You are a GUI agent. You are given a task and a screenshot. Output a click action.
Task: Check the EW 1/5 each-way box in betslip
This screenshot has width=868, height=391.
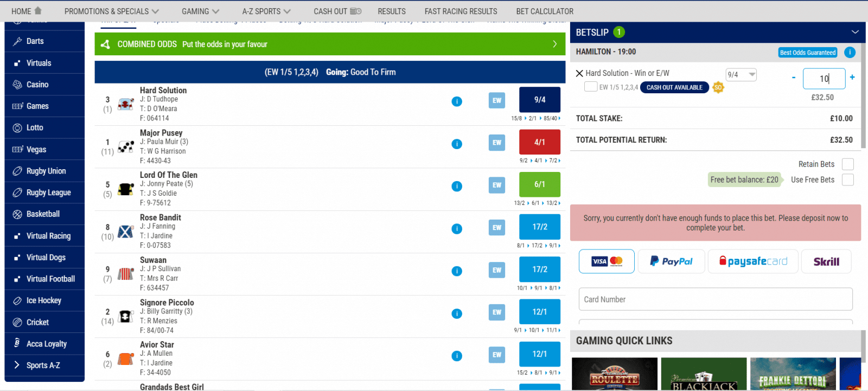point(591,87)
